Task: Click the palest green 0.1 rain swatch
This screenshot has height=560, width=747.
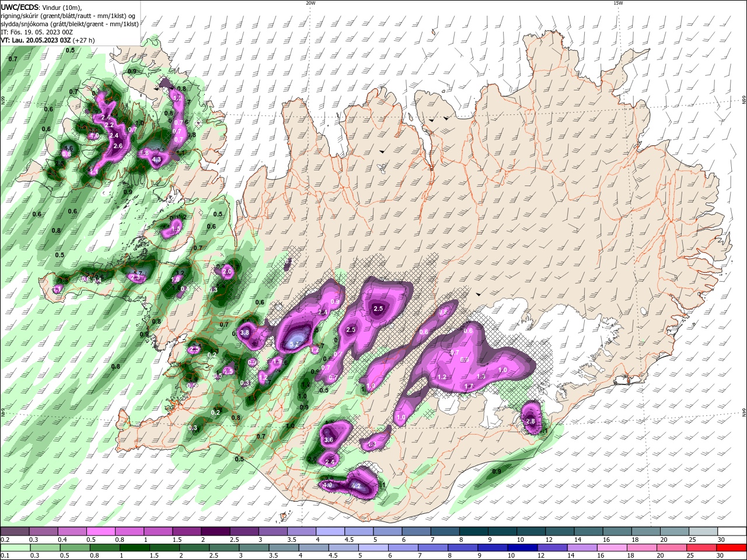Action: (x=15, y=548)
